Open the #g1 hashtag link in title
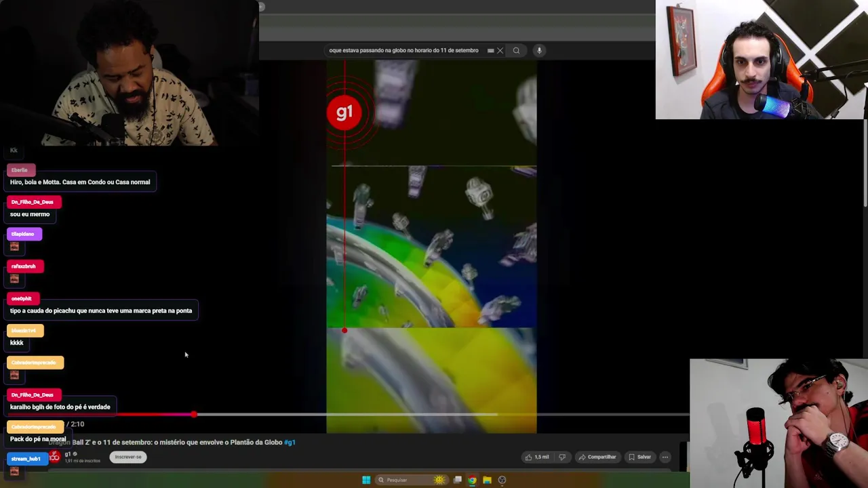Viewport: 868px width, 488px height. click(290, 442)
